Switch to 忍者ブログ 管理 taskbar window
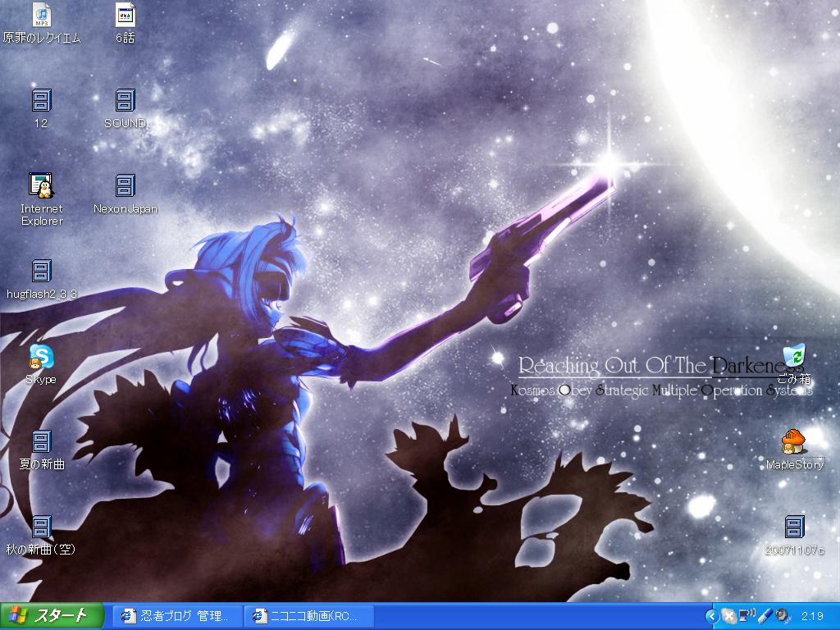The height and width of the screenshot is (630, 840). 177,617
